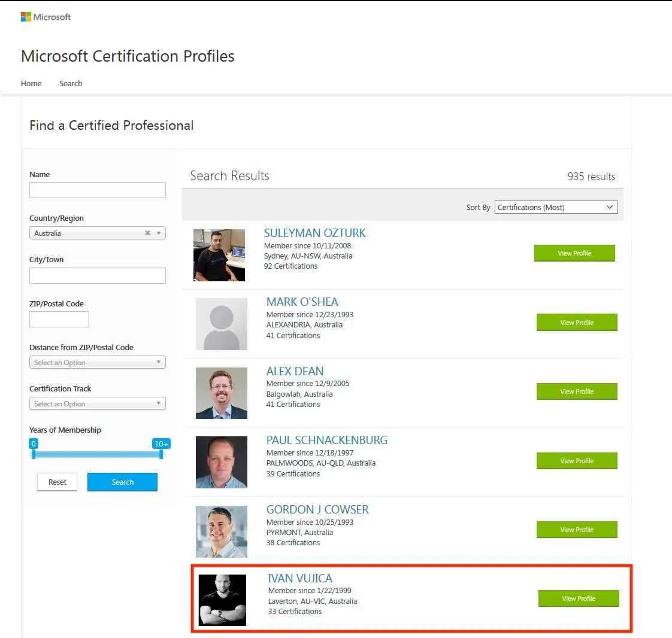This screenshot has height=638, width=672.
Task: Click 'Laverton, AU-VIC, Australia' text
Action: [313, 601]
